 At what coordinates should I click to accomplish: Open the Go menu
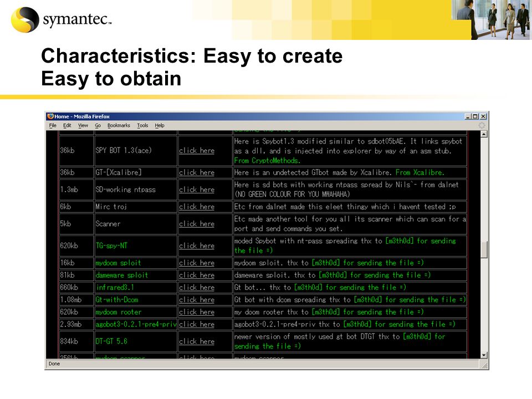98,126
